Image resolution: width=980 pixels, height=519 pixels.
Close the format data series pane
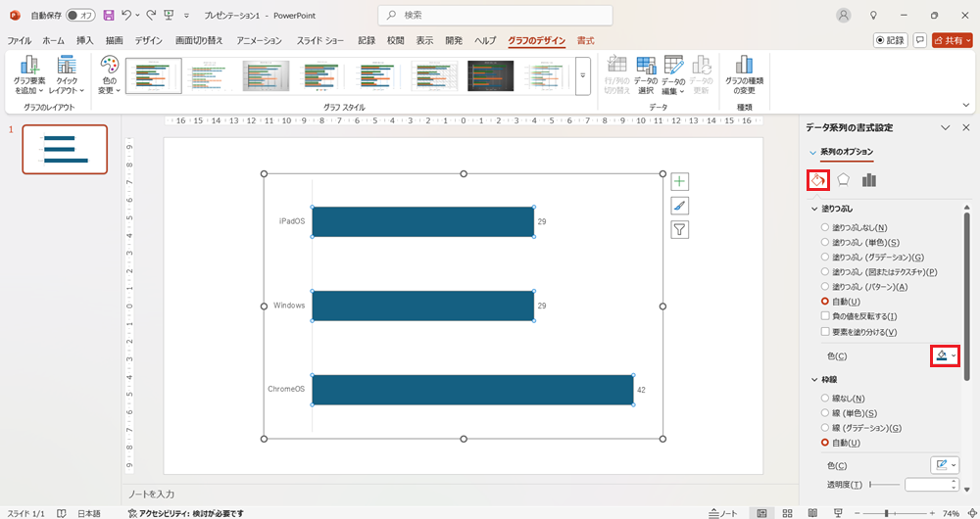pyautogui.click(x=966, y=127)
